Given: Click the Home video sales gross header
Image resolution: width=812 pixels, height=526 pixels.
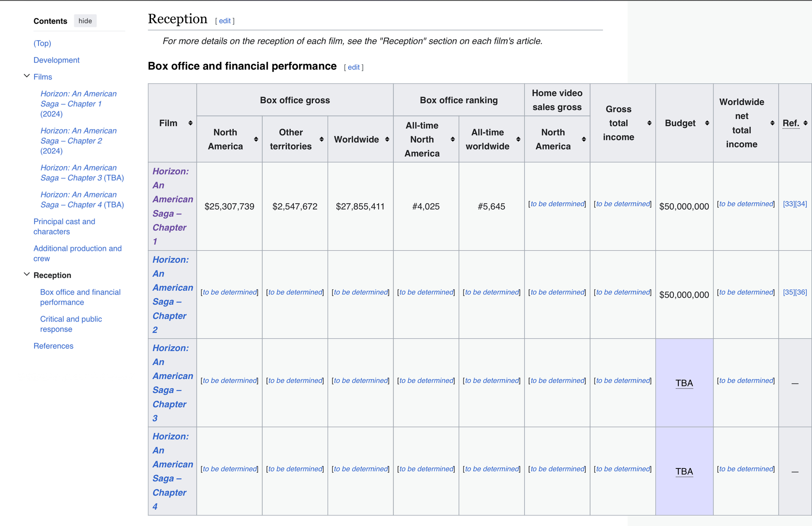Looking at the screenshot, I should point(557,100).
